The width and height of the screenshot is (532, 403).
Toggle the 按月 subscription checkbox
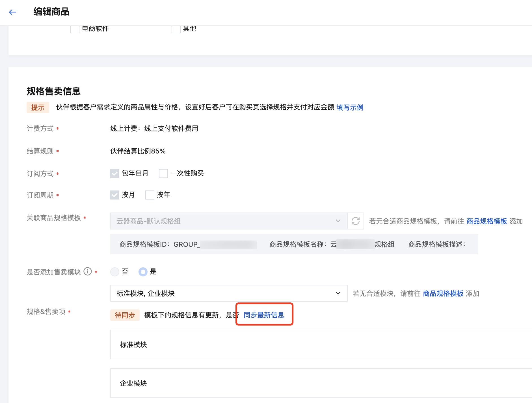point(115,195)
